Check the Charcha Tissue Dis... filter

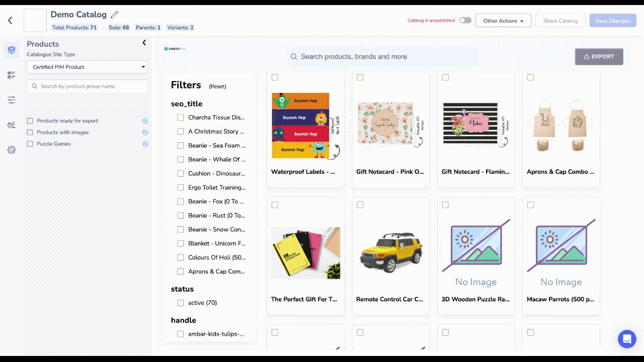(x=181, y=117)
